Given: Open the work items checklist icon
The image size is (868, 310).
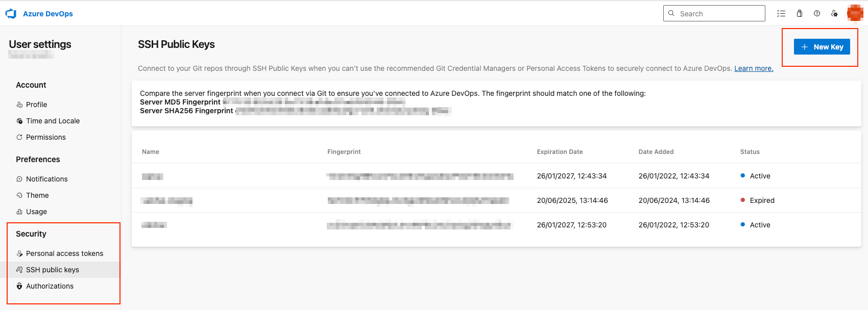Looking at the screenshot, I should 781,14.
